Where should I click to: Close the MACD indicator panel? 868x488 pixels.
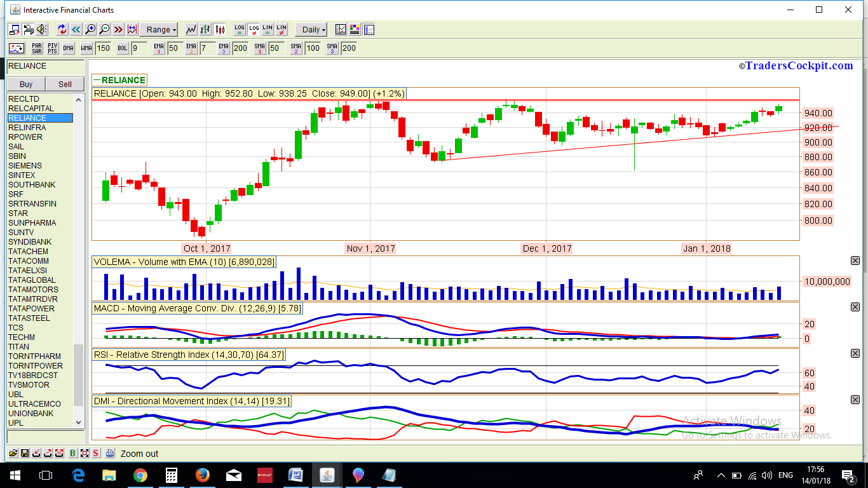click(855, 307)
